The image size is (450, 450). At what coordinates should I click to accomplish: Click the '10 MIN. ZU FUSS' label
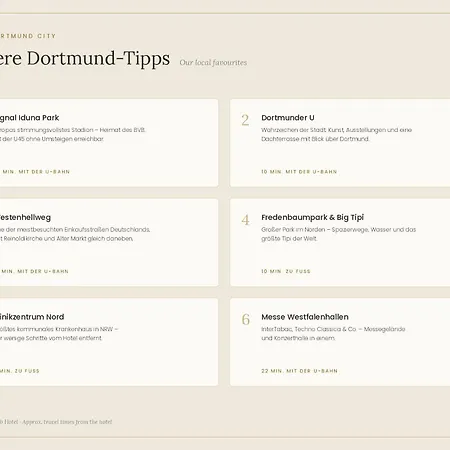286,271
